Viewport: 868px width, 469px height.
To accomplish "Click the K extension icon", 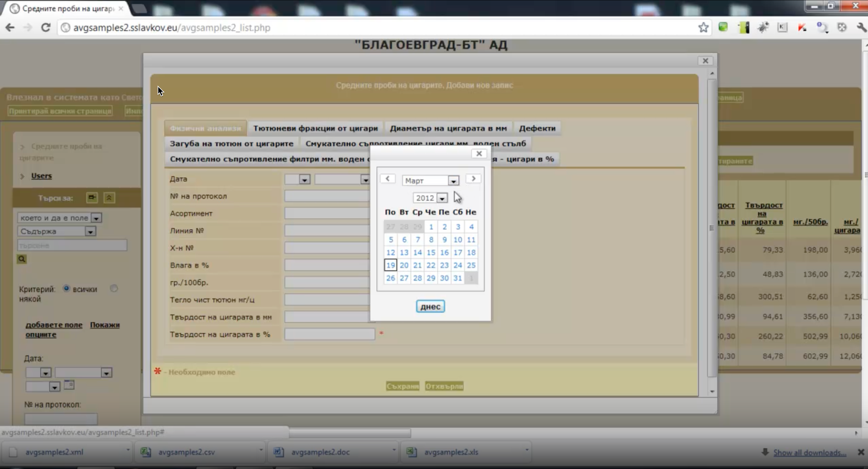I will coord(782,27).
